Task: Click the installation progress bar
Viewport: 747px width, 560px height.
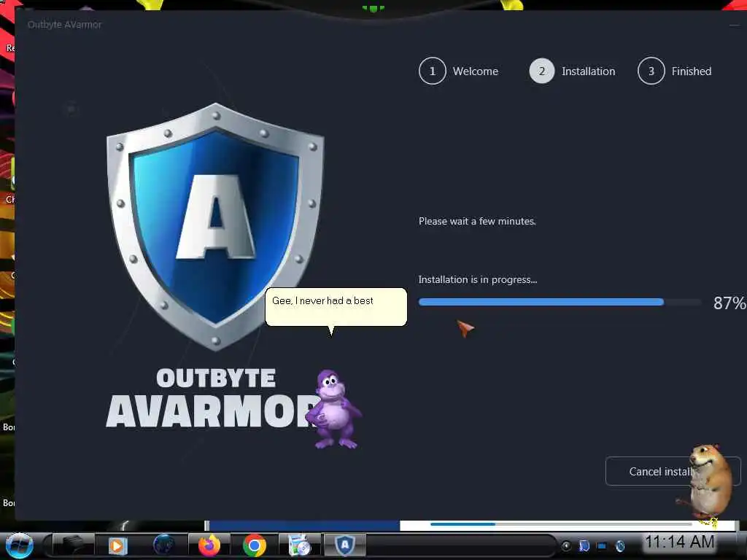Action: [x=560, y=302]
